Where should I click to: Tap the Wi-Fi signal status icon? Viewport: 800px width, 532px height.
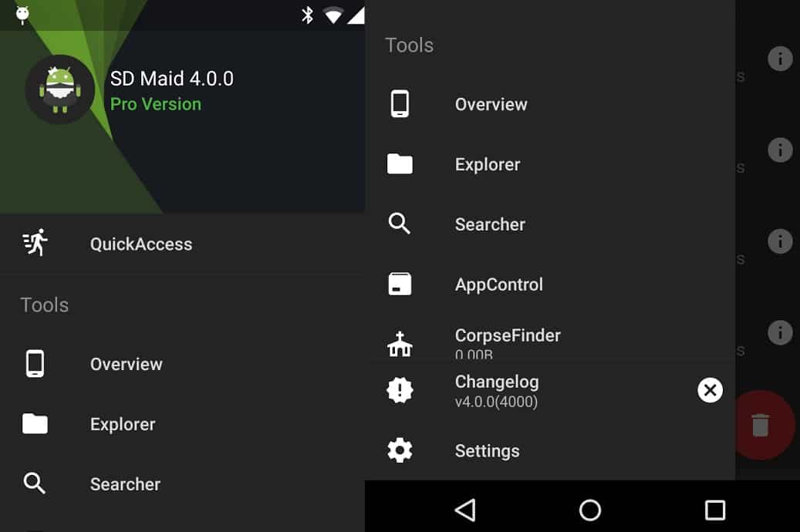click(333, 15)
